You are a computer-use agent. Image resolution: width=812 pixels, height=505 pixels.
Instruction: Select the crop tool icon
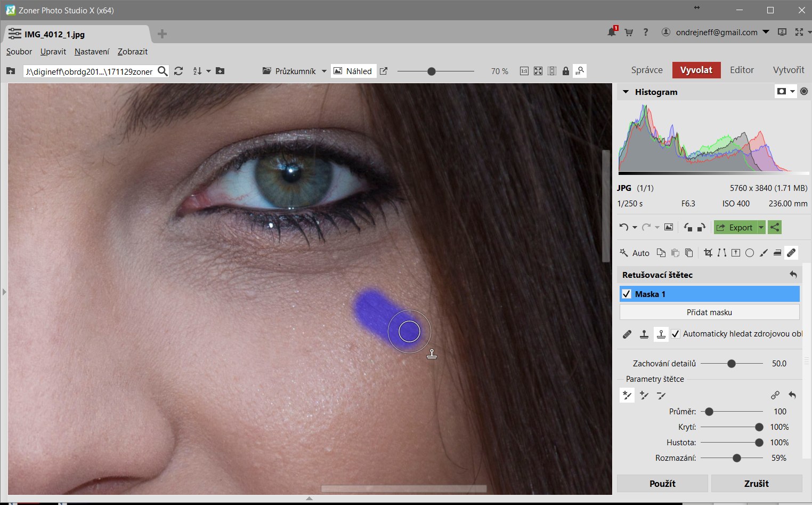coord(708,253)
